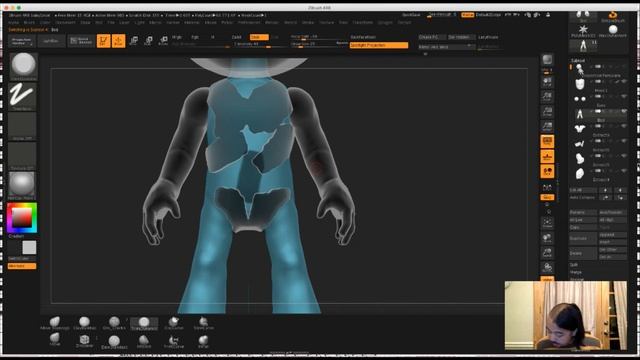Open the Preferences menu

click(249, 22)
